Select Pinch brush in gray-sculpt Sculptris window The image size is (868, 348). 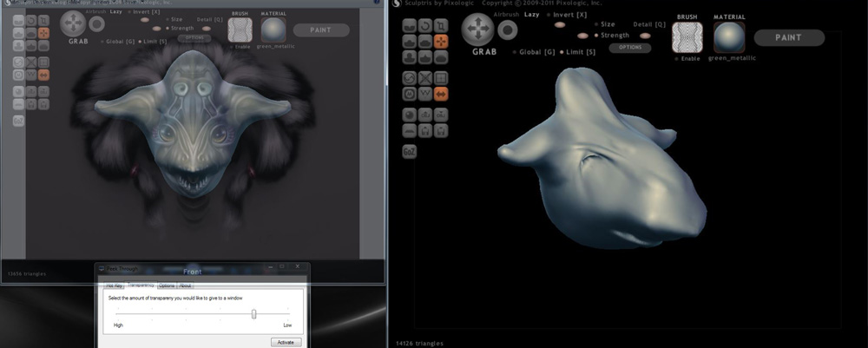click(425, 57)
